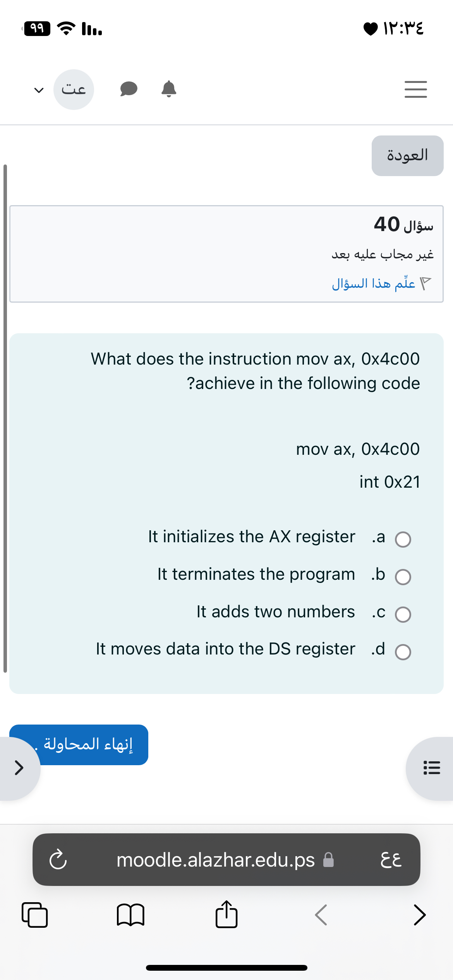453x980 pixels.
Task: Tap the profile avatar عت
Action: pyautogui.click(x=74, y=89)
